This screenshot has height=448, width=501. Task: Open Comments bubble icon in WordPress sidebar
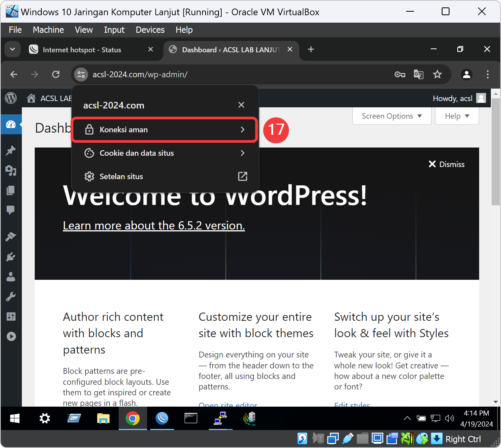[11, 210]
